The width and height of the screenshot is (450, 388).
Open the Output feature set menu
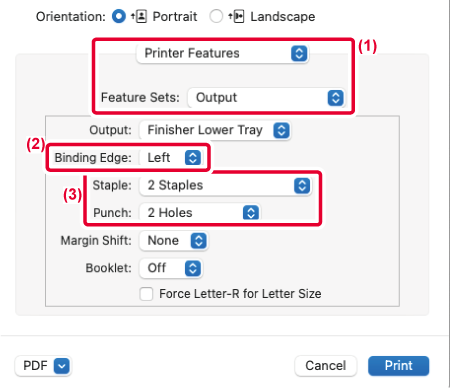point(266,98)
